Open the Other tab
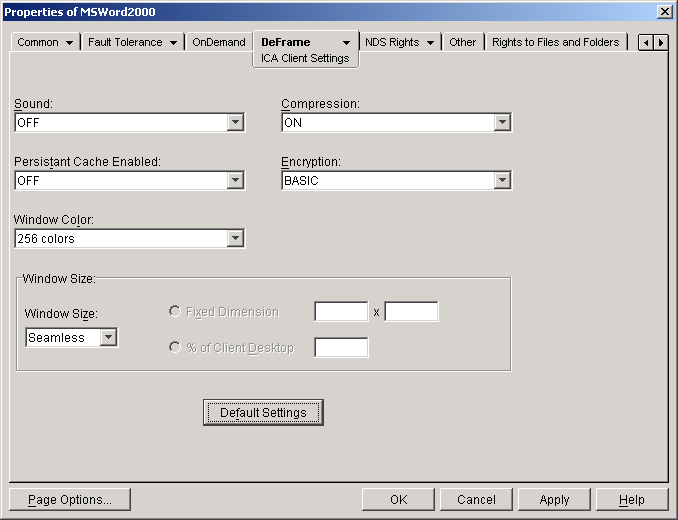 pos(462,42)
